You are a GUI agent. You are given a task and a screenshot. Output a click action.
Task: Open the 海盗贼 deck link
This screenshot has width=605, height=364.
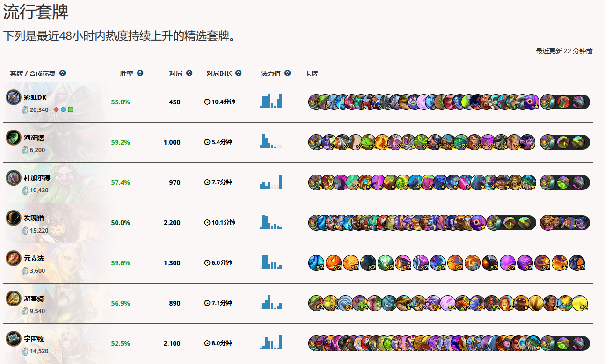coord(34,138)
